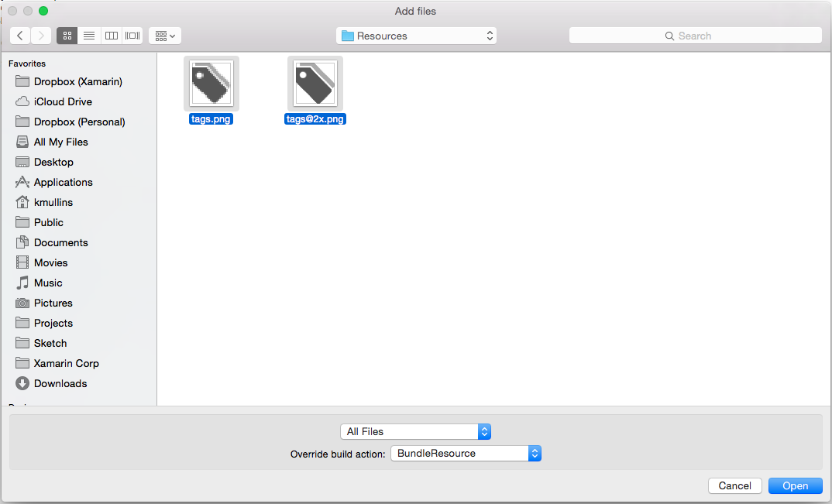Click the Applications A-shaped icon
This screenshot has width=832, height=504.
pyautogui.click(x=22, y=182)
